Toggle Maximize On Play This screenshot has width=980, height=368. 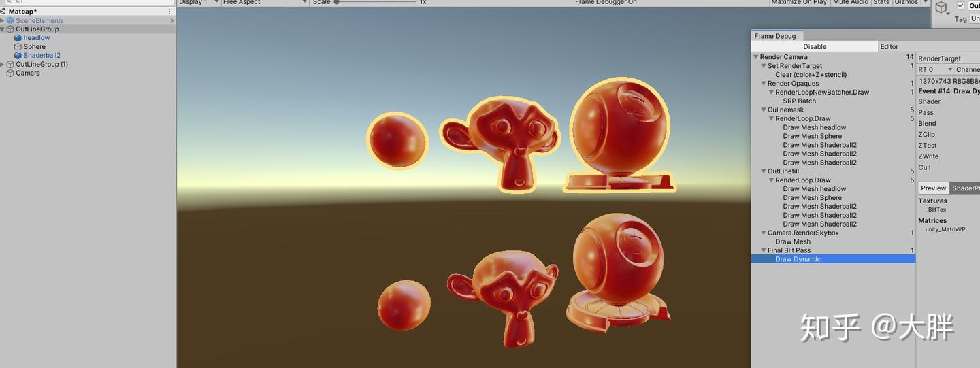point(799,3)
